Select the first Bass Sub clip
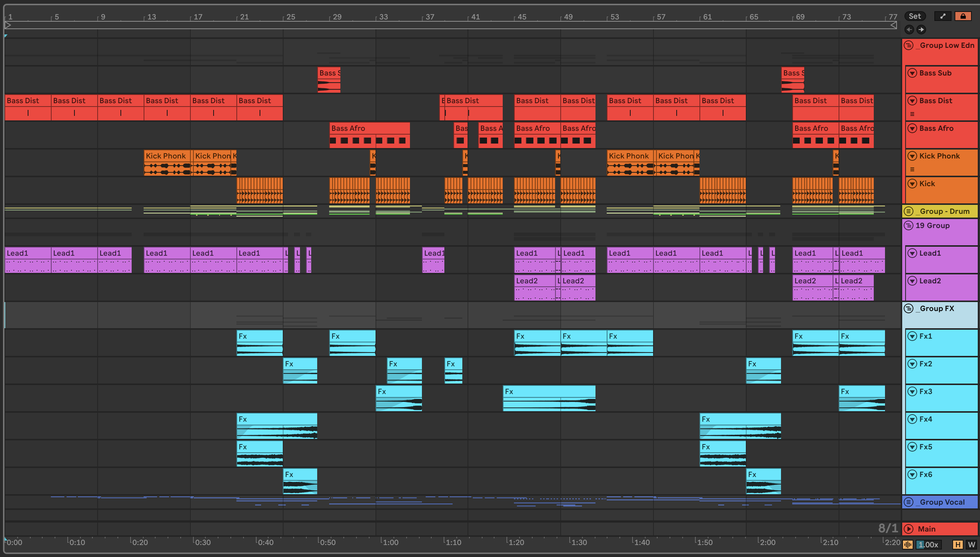Viewport: 980px width, 557px height. click(329, 80)
